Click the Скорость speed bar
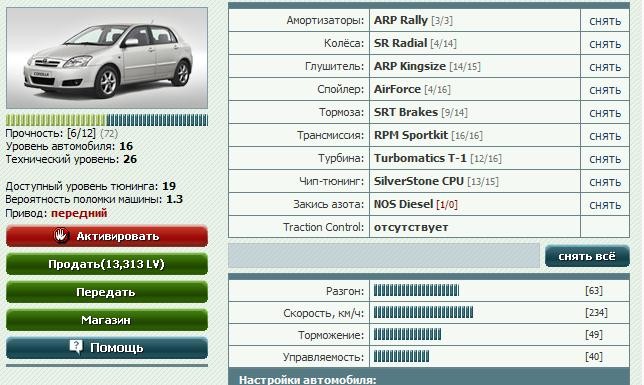The height and width of the screenshot is (385, 644). click(x=423, y=312)
